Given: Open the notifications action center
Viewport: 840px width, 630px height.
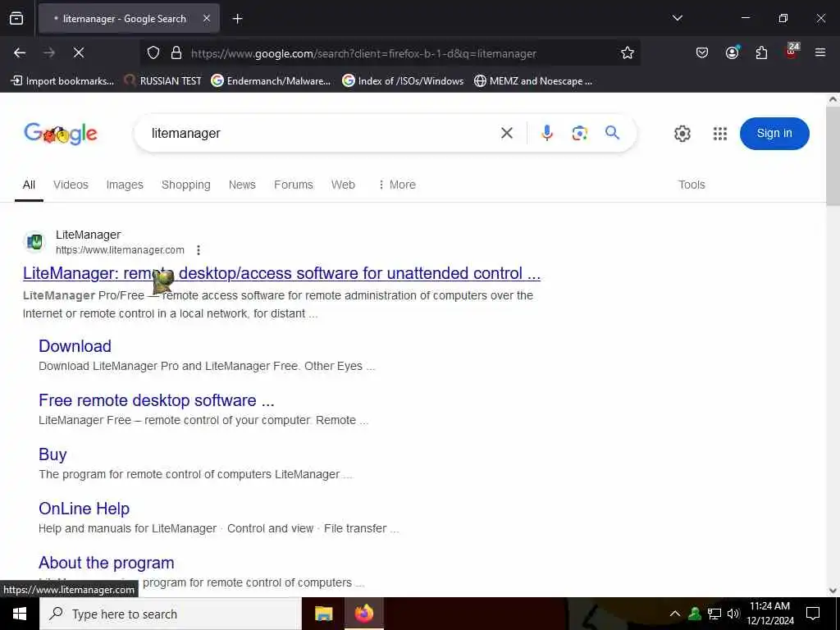Looking at the screenshot, I should 813,614.
